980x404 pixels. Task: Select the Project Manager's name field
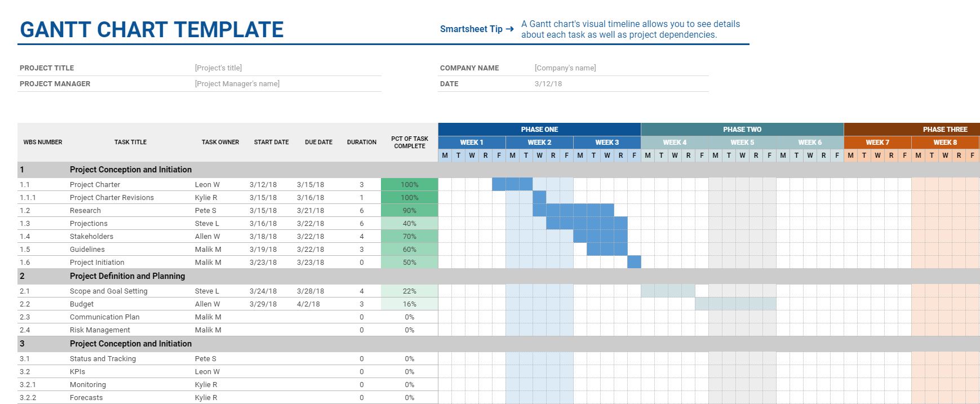click(237, 84)
